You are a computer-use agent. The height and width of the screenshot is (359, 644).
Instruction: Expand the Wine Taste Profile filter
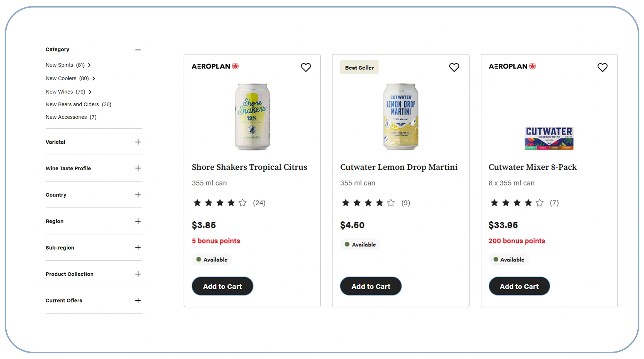138,168
